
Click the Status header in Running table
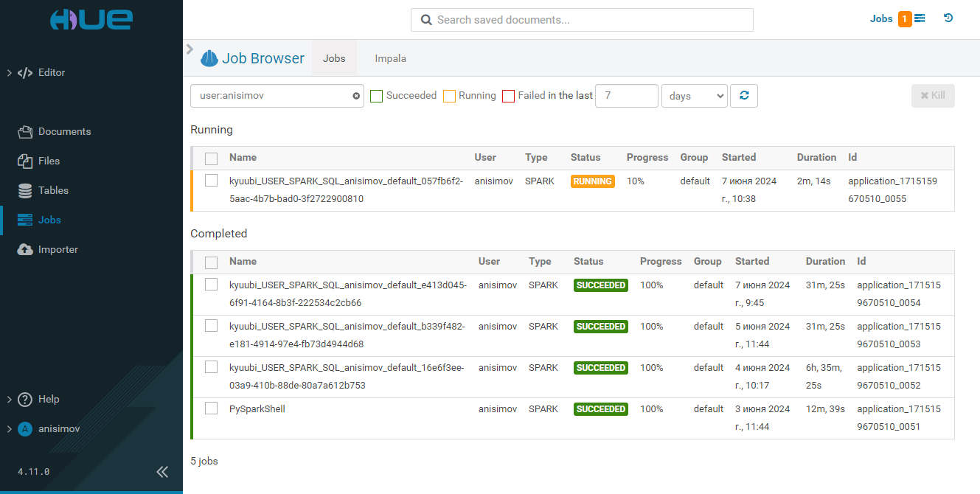(x=585, y=158)
